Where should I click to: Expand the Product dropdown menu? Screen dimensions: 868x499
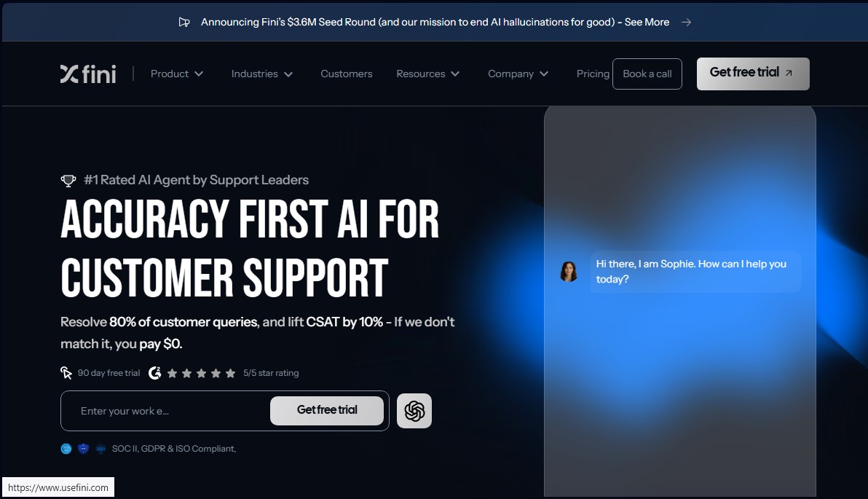click(177, 74)
